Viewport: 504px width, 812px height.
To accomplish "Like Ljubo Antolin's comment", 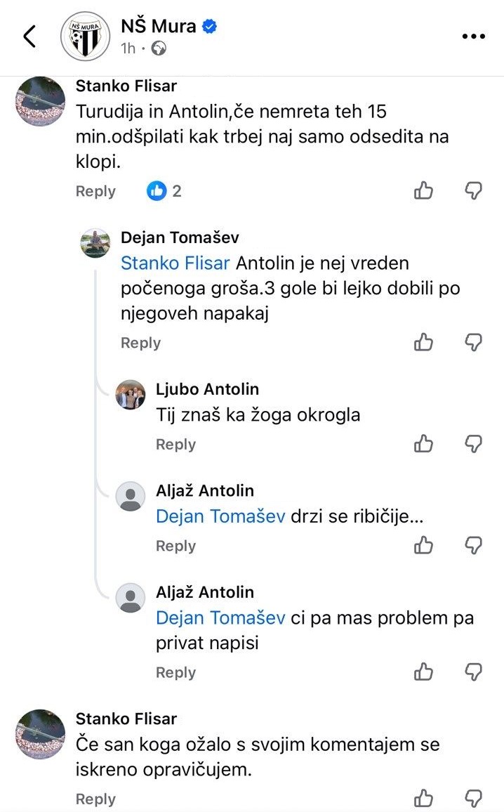I will 423,444.
